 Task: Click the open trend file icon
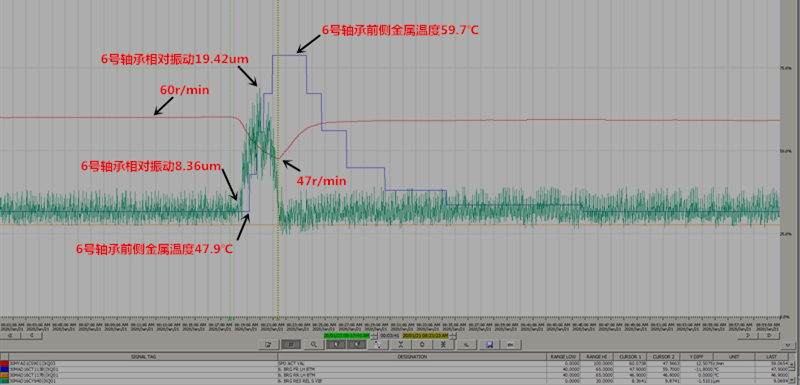[x=267, y=345]
